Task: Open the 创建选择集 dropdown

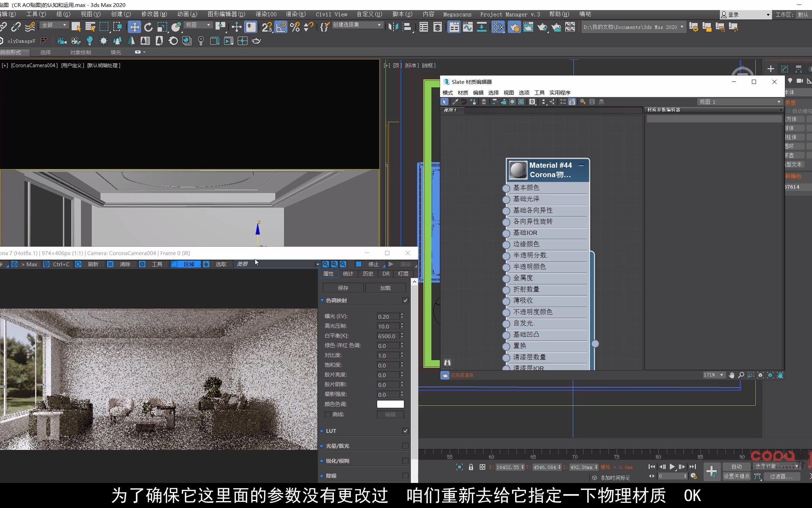Action: click(357, 25)
